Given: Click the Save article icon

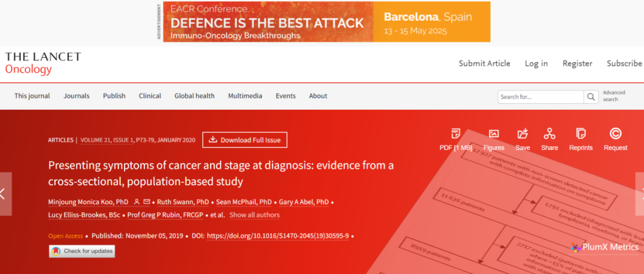Looking at the screenshot, I should pyautogui.click(x=523, y=133).
